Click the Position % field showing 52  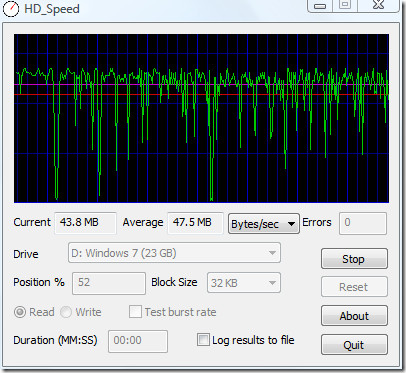[x=109, y=283]
